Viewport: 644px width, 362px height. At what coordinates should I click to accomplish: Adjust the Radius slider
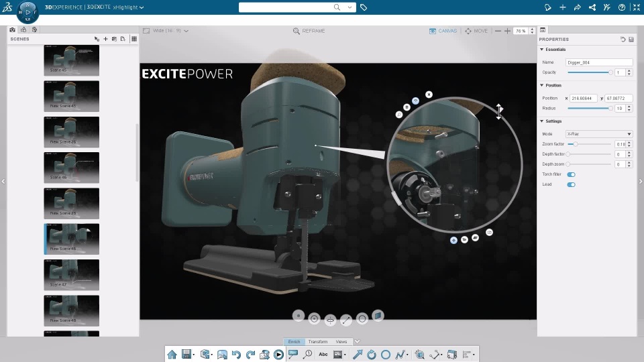coord(590,109)
